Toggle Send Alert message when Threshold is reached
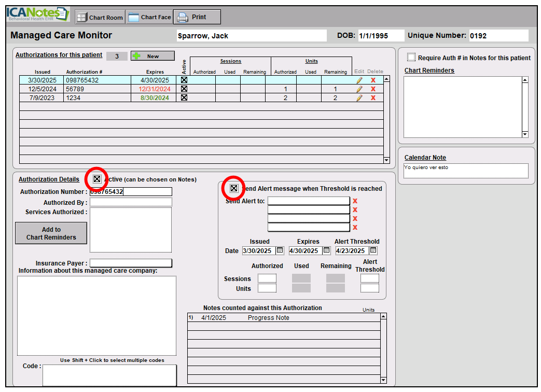The width and height of the screenshot is (541, 392). pos(234,188)
